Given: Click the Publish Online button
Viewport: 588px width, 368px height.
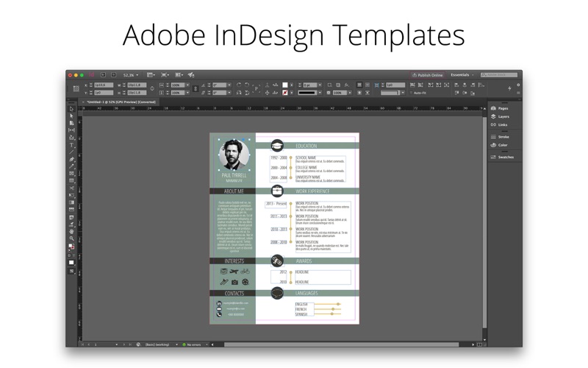Looking at the screenshot, I should [x=428, y=75].
